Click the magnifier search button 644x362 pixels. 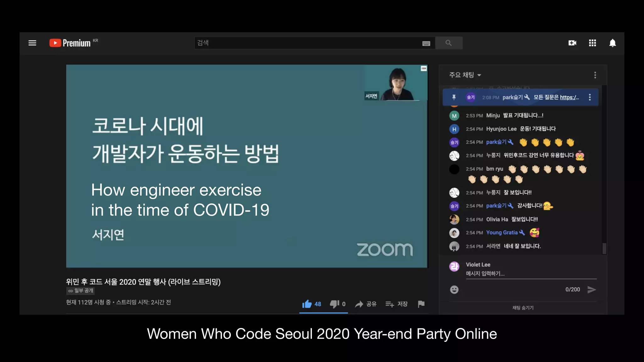[448, 43]
